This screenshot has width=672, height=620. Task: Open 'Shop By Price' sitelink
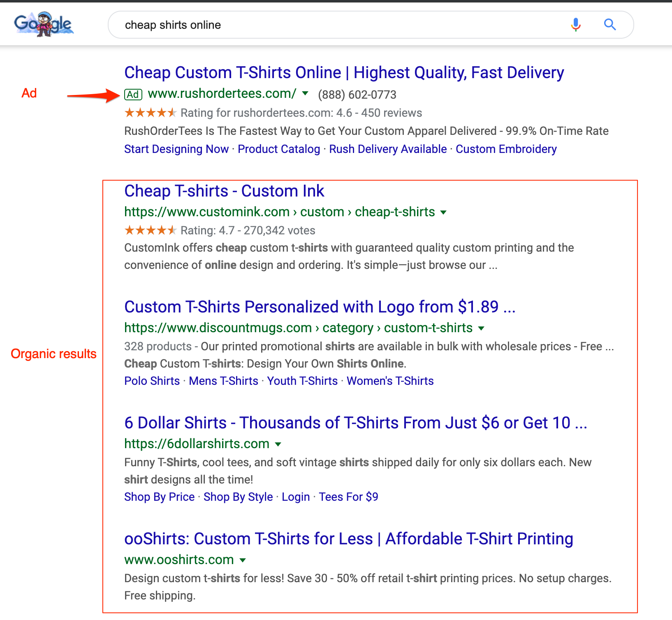[x=160, y=497]
